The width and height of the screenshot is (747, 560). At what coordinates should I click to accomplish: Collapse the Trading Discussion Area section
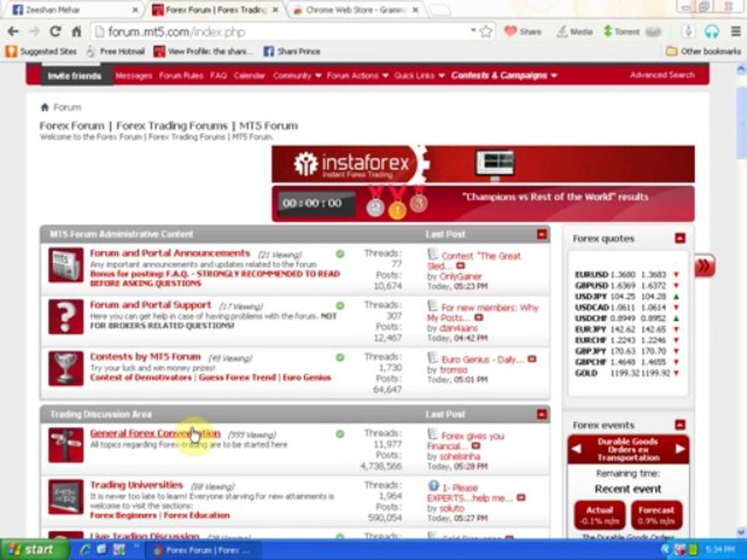(x=542, y=415)
